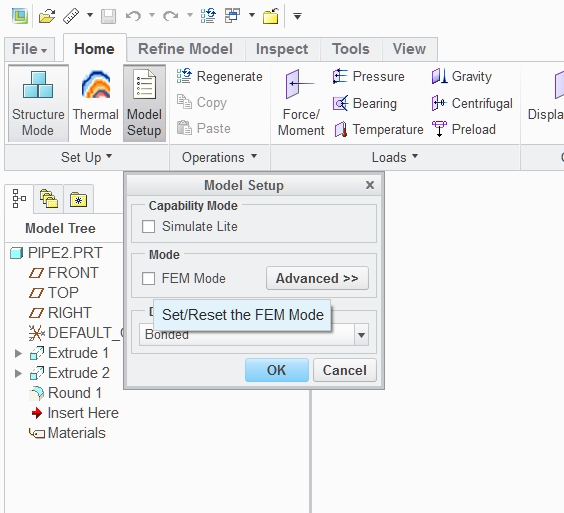Open the Folder Browser tab icon
The height and width of the screenshot is (513, 564).
click(x=49, y=199)
